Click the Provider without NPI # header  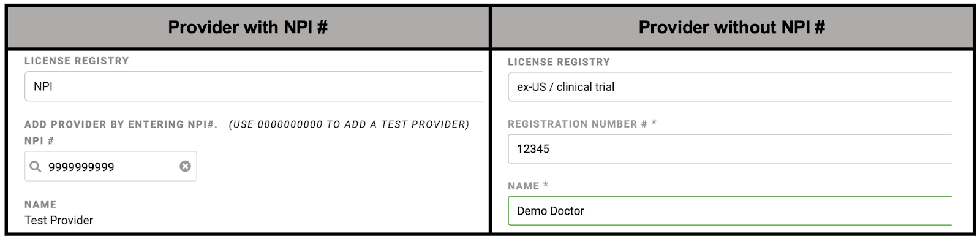click(x=732, y=27)
